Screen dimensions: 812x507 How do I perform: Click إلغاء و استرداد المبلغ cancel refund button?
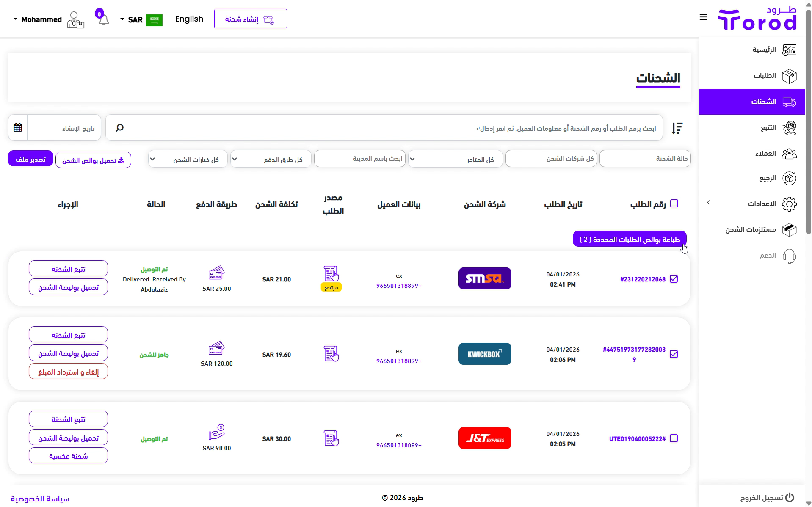68,372
